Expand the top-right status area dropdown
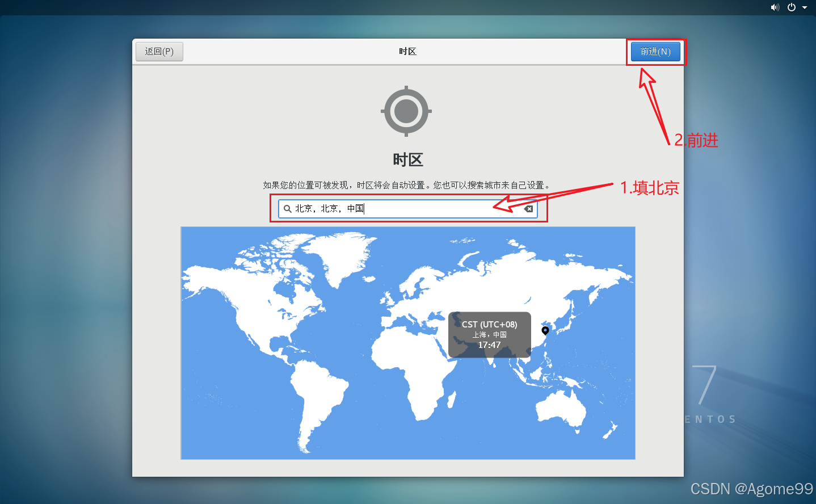The width and height of the screenshot is (816, 504). click(x=805, y=7)
